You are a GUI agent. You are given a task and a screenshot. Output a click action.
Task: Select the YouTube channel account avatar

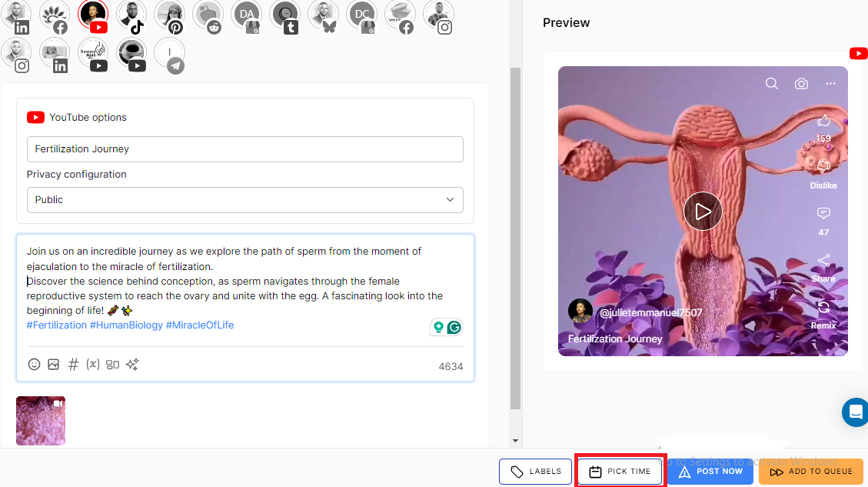(x=93, y=15)
